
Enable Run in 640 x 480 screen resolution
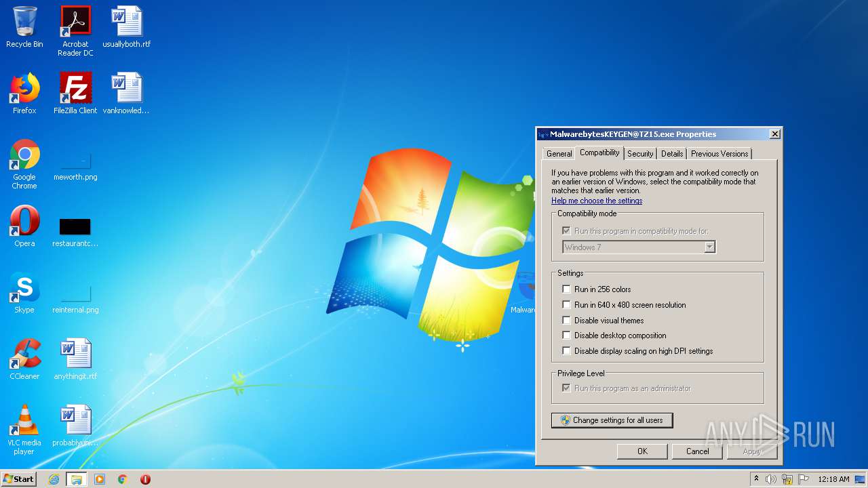click(x=566, y=305)
